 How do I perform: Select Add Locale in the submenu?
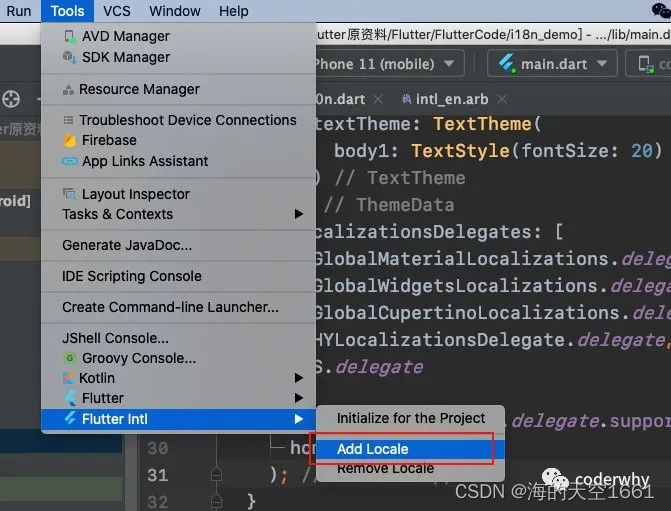click(x=410, y=449)
